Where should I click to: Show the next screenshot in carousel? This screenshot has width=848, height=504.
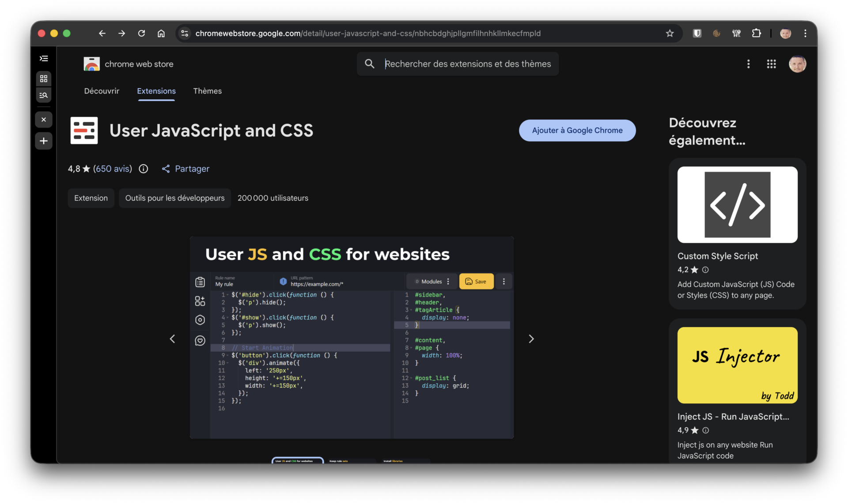(531, 339)
